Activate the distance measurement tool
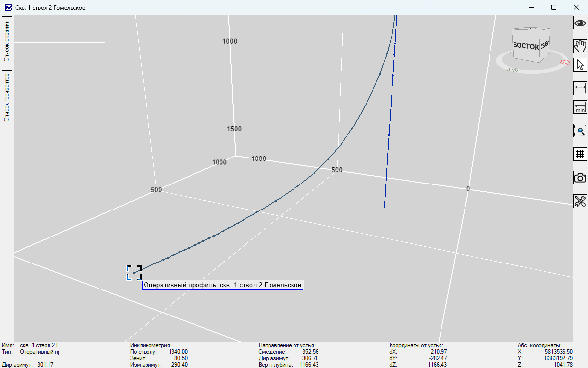The image size is (588, 368). pos(580,88)
